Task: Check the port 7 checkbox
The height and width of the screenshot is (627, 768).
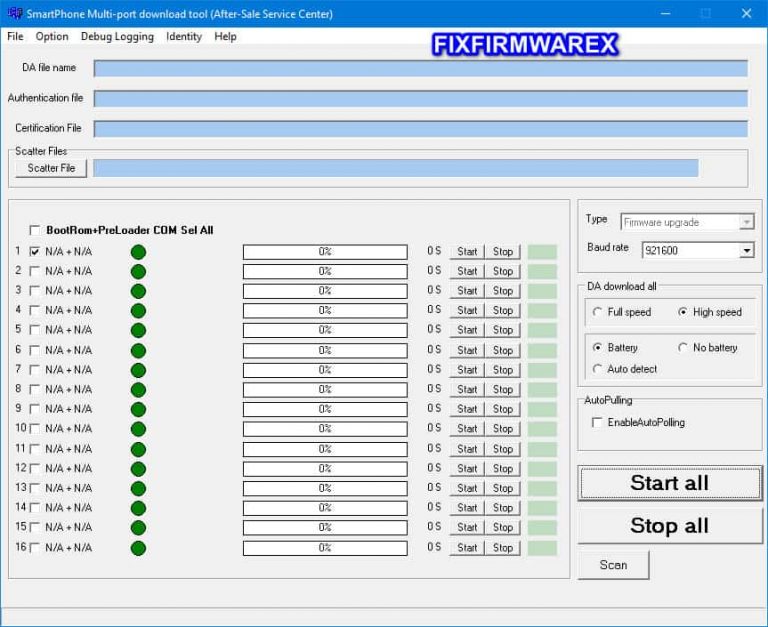Action: point(35,369)
